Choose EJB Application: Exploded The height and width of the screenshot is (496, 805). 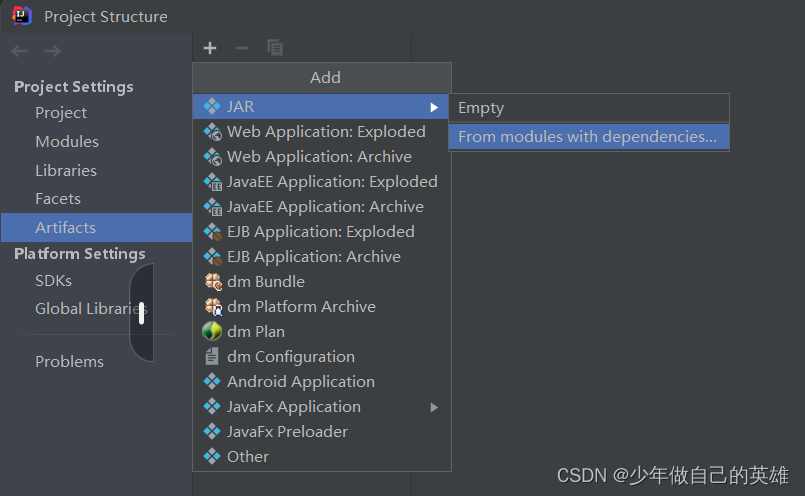tap(322, 232)
